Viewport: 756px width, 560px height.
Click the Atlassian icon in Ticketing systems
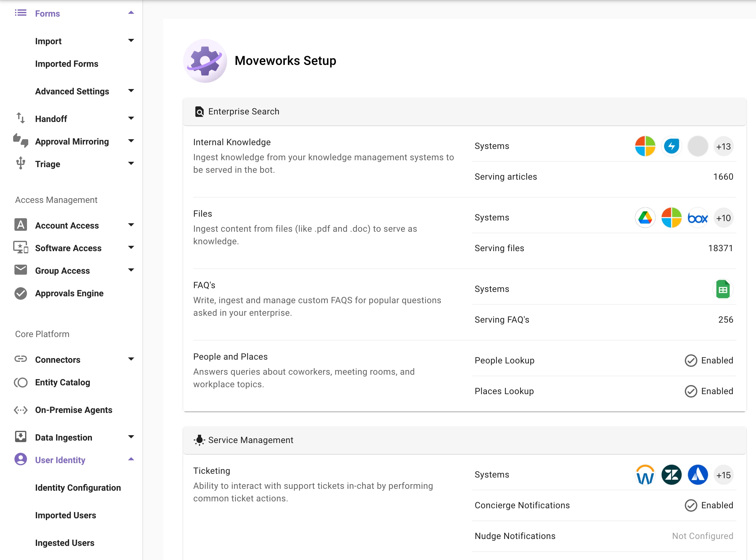(x=698, y=475)
